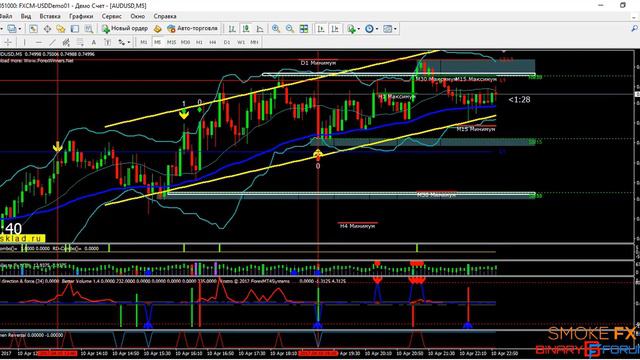Toggle the M30 timeframe button
Screen dimensions: 640x360
pos(185,42)
